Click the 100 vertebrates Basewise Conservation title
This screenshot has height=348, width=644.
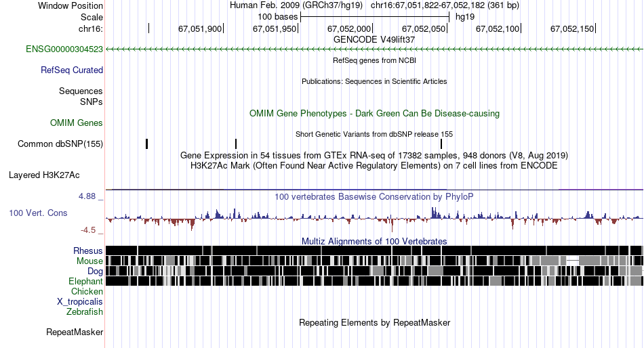(374, 196)
